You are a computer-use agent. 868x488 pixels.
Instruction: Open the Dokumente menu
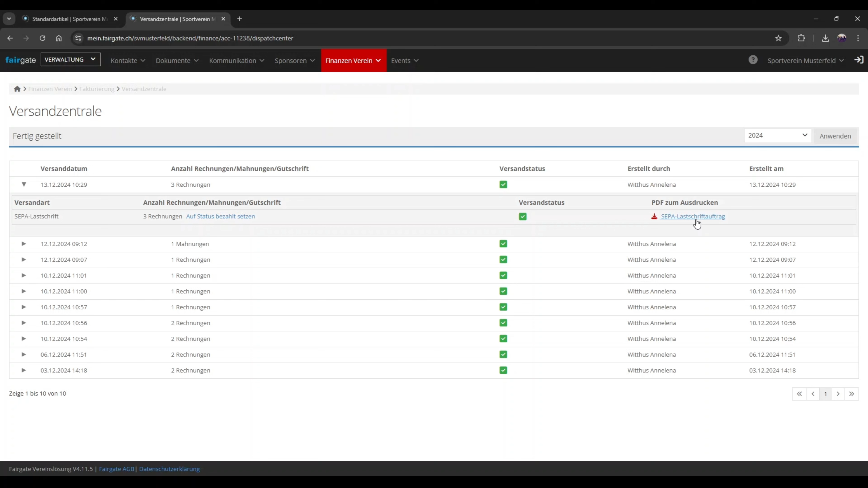tap(177, 61)
